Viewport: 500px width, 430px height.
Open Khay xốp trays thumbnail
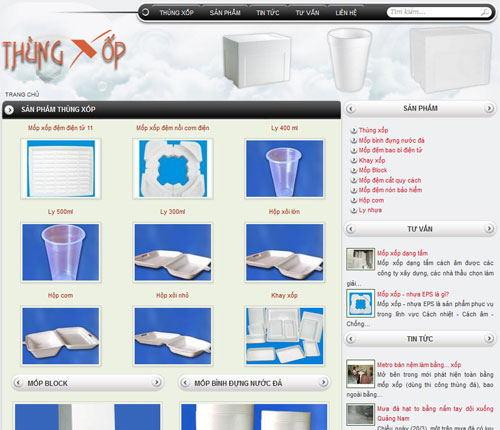coord(284,336)
